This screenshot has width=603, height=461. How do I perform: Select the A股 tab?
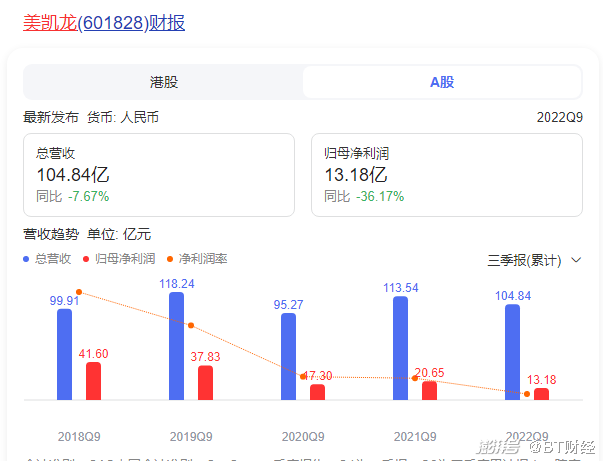(x=442, y=82)
